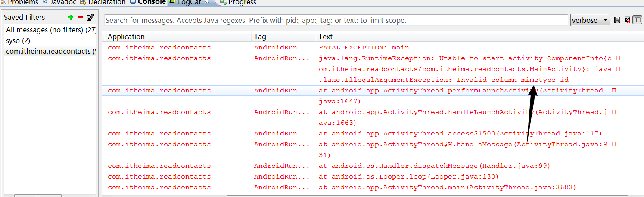644x197 pixels.
Task: Click the log message search field
Action: pyautogui.click(x=336, y=20)
